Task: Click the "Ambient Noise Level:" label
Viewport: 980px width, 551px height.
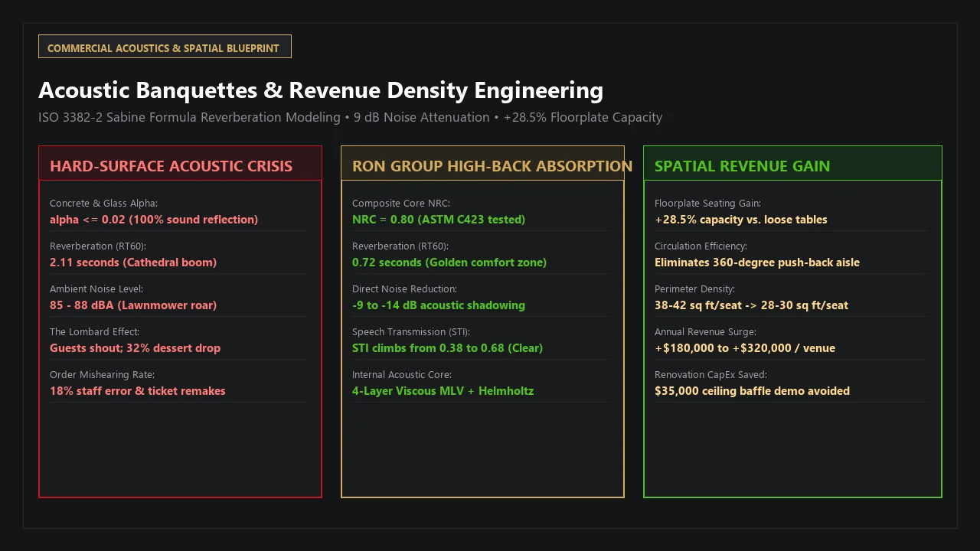Action: (96, 289)
